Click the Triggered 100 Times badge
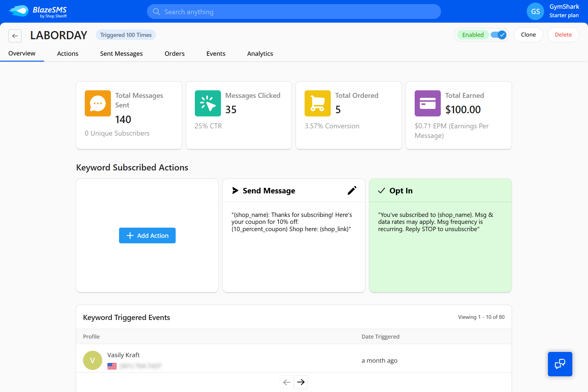The width and height of the screenshot is (588, 392). (x=126, y=35)
